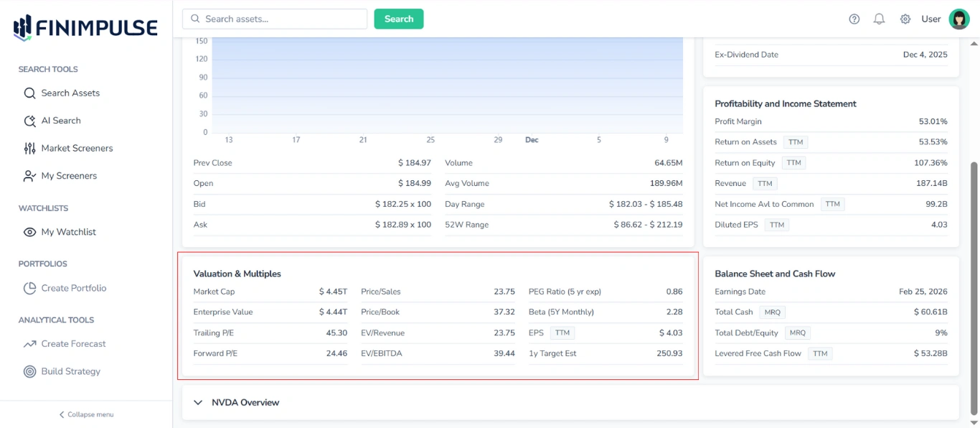
Task: Select Create Portfolio
Action: [x=75, y=287]
